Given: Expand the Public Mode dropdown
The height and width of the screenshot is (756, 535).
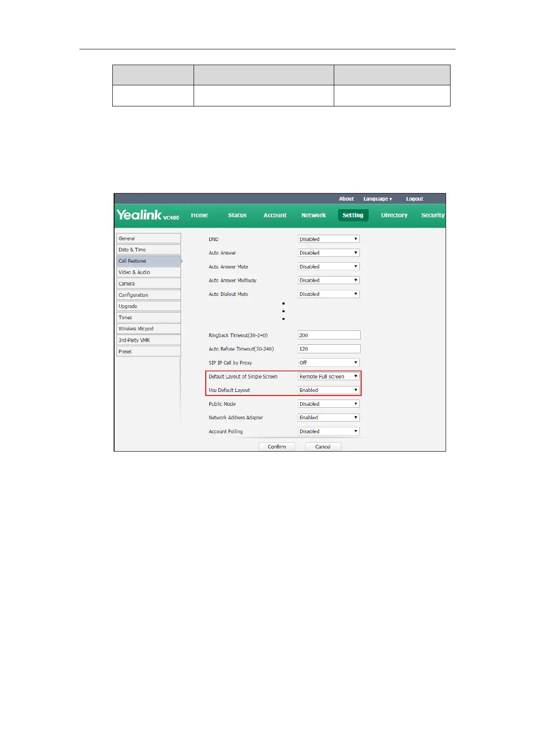Looking at the screenshot, I should (329, 404).
